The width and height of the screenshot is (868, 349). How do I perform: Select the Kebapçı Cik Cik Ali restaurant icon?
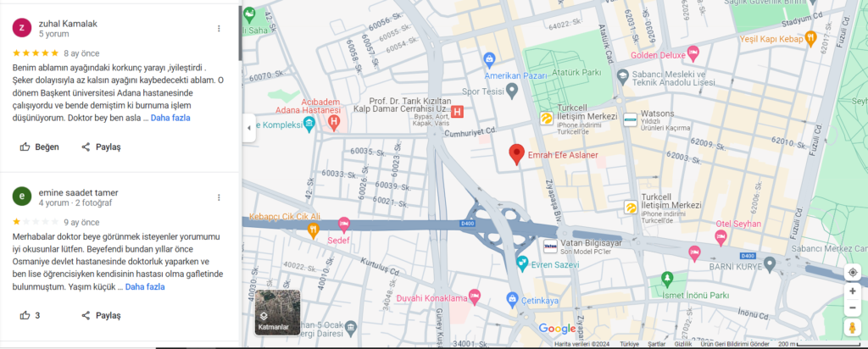point(314,229)
